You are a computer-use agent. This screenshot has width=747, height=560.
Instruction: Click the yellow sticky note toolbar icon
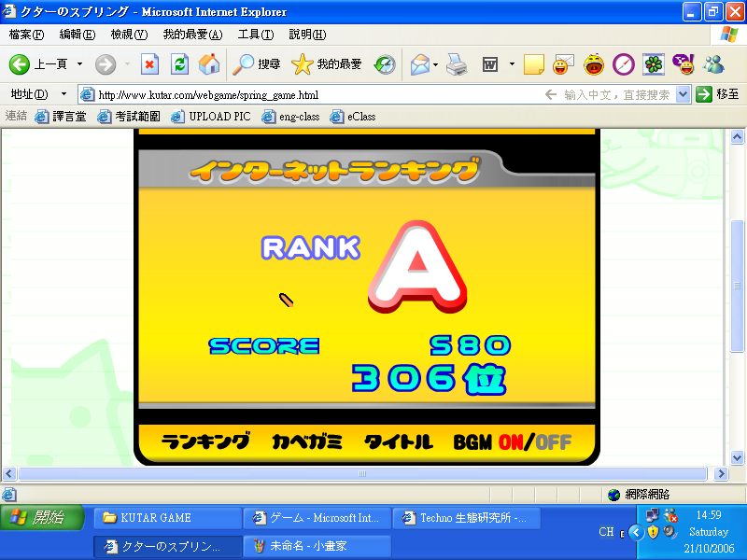pyautogui.click(x=533, y=64)
